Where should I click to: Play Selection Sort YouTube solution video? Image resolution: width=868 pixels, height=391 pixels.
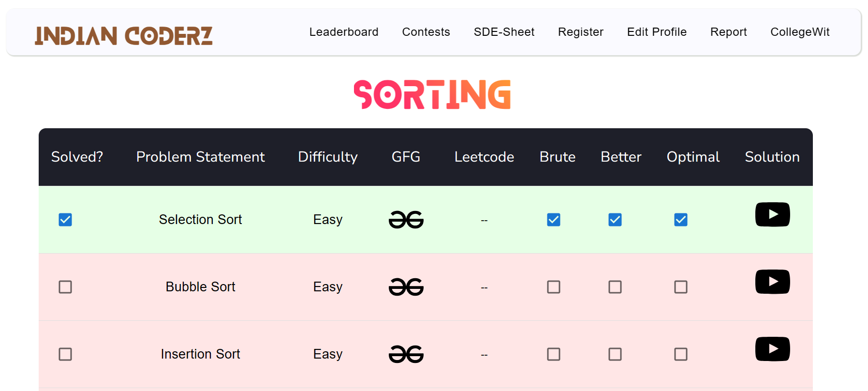pyautogui.click(x=772, y=214)
